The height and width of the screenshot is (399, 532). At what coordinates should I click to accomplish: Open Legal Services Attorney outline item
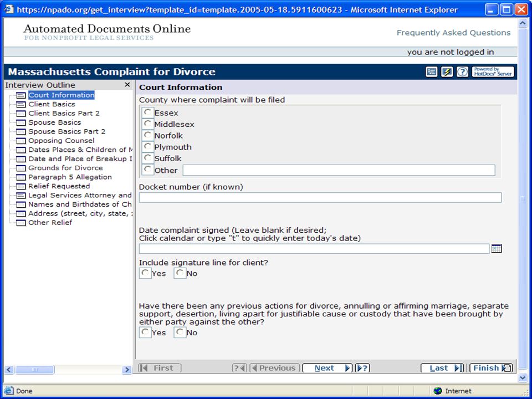[x=80, y=196]
